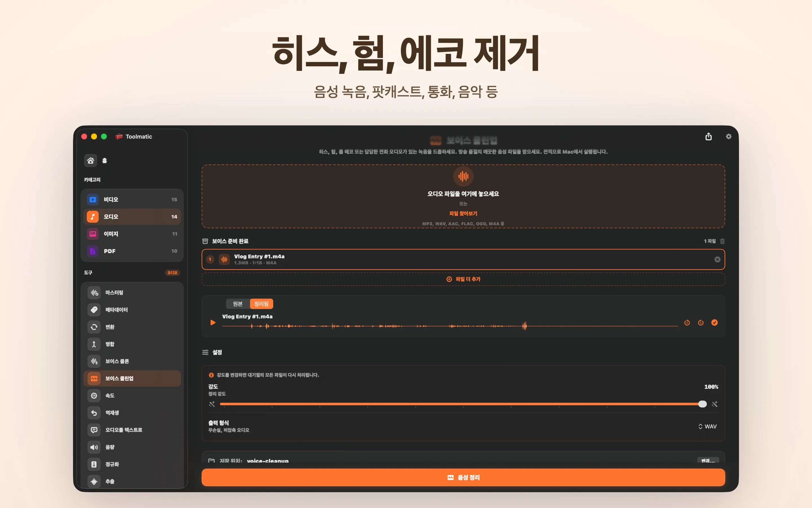The height and width of the screenshot is (508, 812).
Task: Remove Vlog Entry #1.m4a from the list
Action: [717, 259]
